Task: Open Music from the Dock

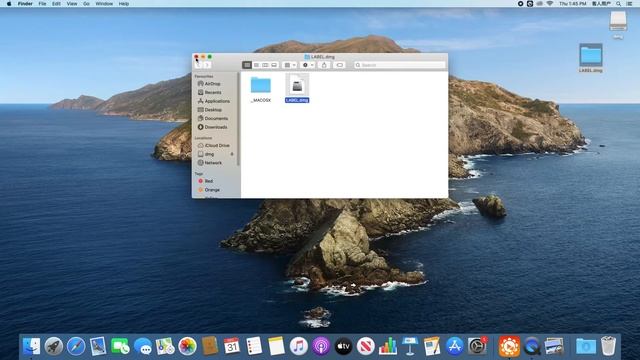Action: 299,347
